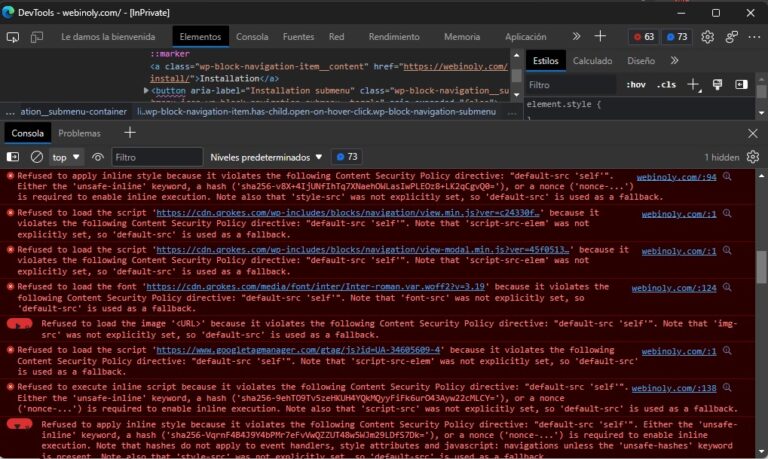
Task: Toggle the .cls class editor
Action: (666, 85)
